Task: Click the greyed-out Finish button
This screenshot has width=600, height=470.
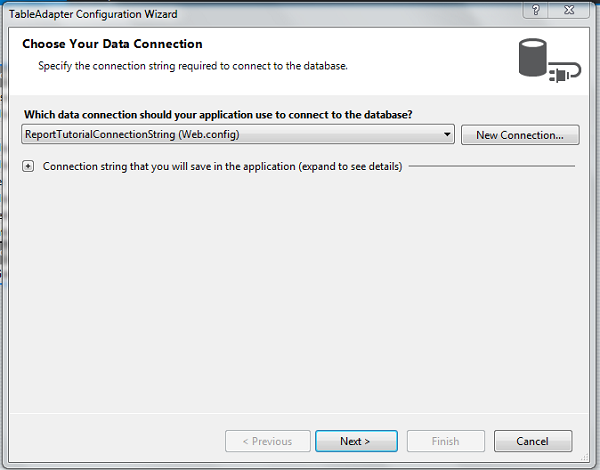Action: (x=446, y=441)
